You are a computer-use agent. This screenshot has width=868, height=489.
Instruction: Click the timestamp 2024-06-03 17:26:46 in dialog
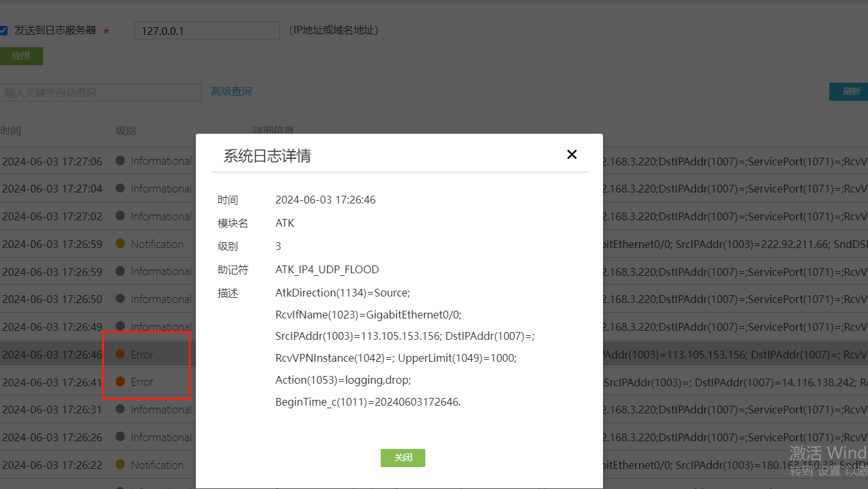[326, 200]
